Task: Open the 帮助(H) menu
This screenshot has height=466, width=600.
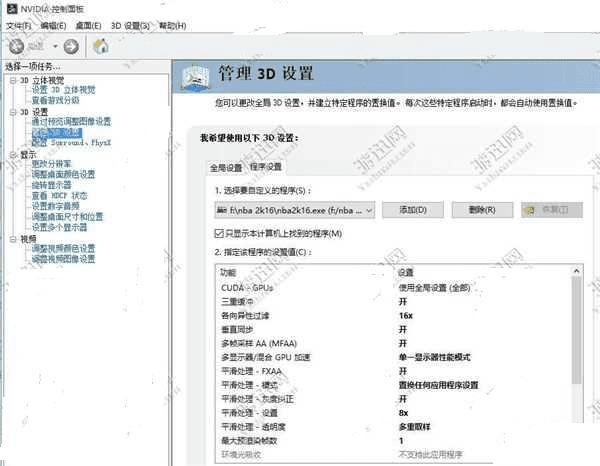Action: (173, 26)
